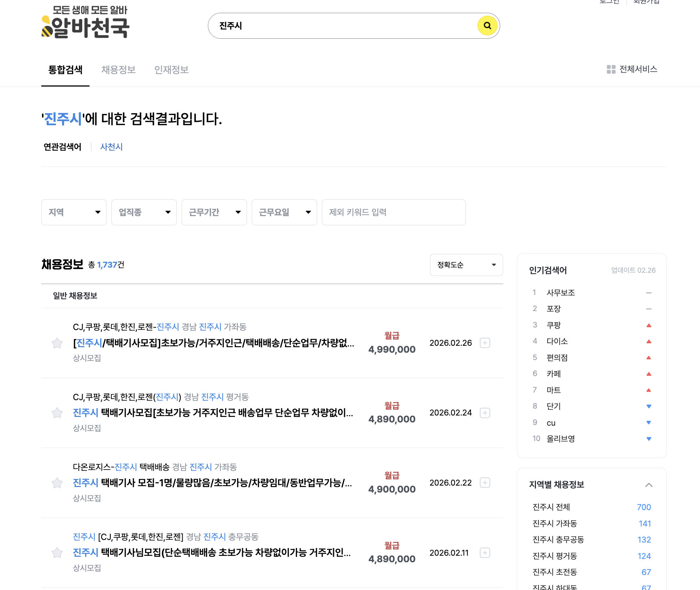Screen dimensions: 700x590
Task: Click the 사천시 related search link
Action: [x=111, y=147]
